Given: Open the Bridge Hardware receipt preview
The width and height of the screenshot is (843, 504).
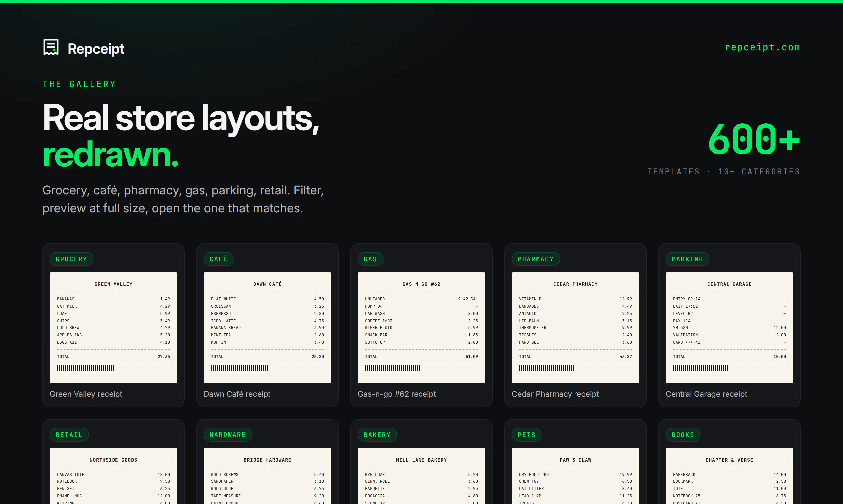Looking at the screenshot, I should click(268, 476).
